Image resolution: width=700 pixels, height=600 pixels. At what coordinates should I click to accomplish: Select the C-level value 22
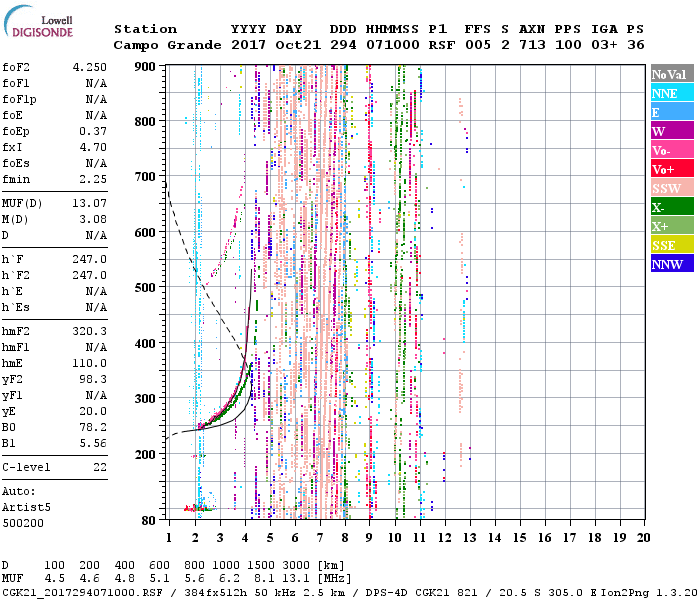click(100, 467)
